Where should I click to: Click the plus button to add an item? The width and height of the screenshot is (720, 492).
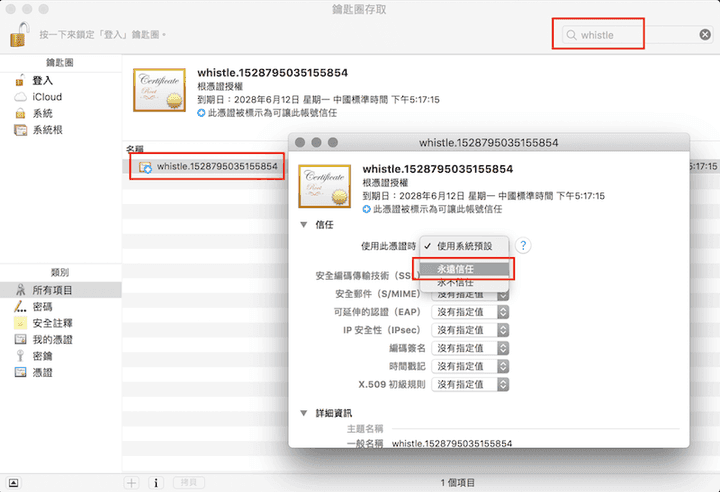click(x=132, y=483)
